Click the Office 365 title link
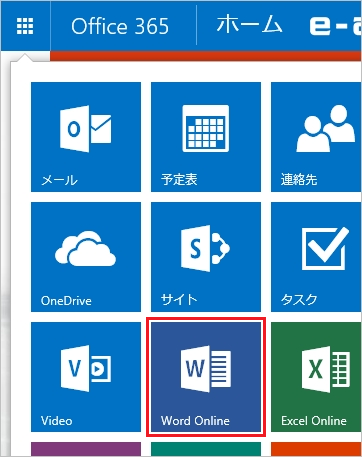The width and height of the screenshot is (362, 457). point(120,26)
